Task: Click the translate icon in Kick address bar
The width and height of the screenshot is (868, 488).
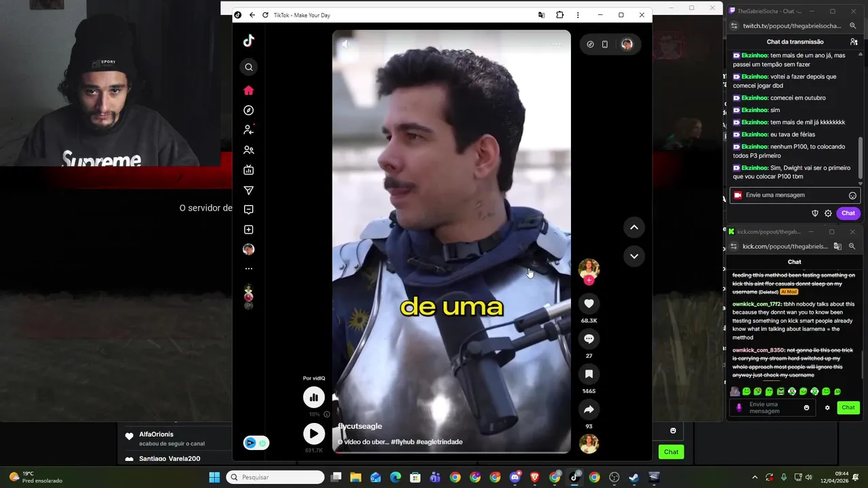Action: (x=837, y=246)
